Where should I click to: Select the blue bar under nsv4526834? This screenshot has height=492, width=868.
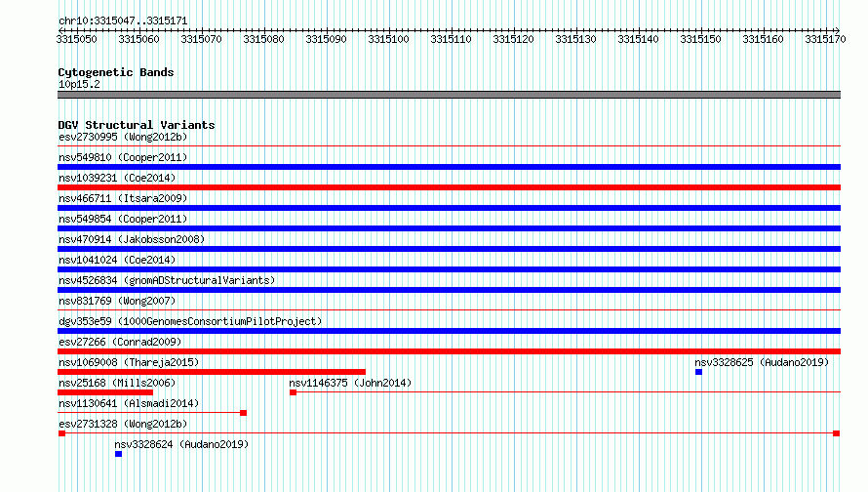tap(449, 290)
